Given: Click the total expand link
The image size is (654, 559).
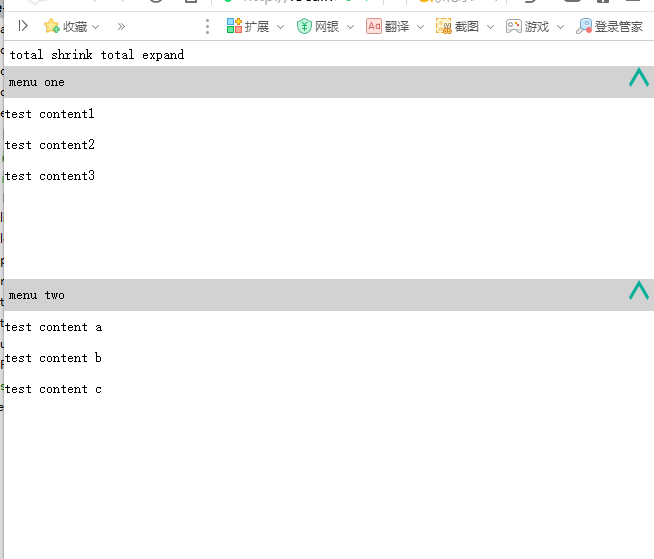Looking at the screenshot, I should click(x=142, y=55).
